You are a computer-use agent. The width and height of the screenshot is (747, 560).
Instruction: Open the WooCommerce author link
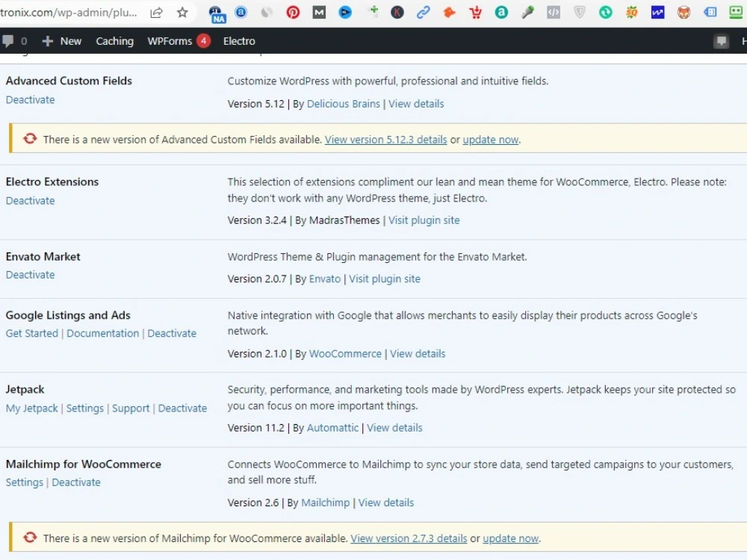point(345,354)
